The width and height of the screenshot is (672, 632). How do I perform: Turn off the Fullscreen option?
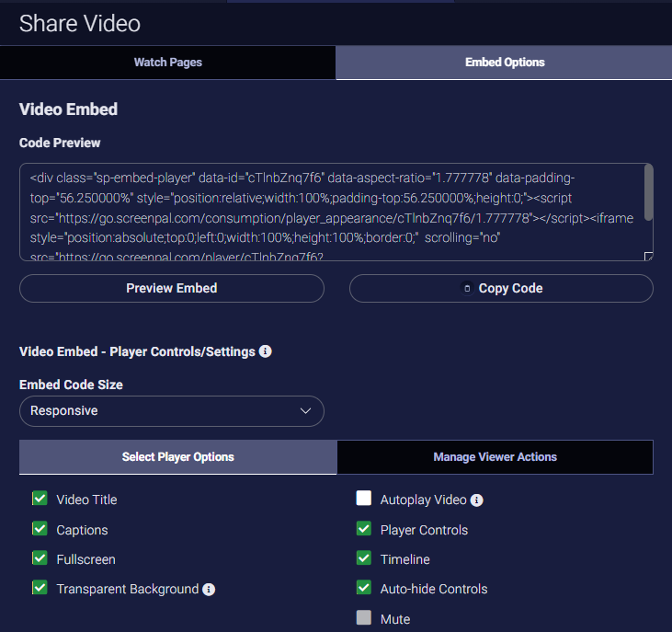point(40,558)
